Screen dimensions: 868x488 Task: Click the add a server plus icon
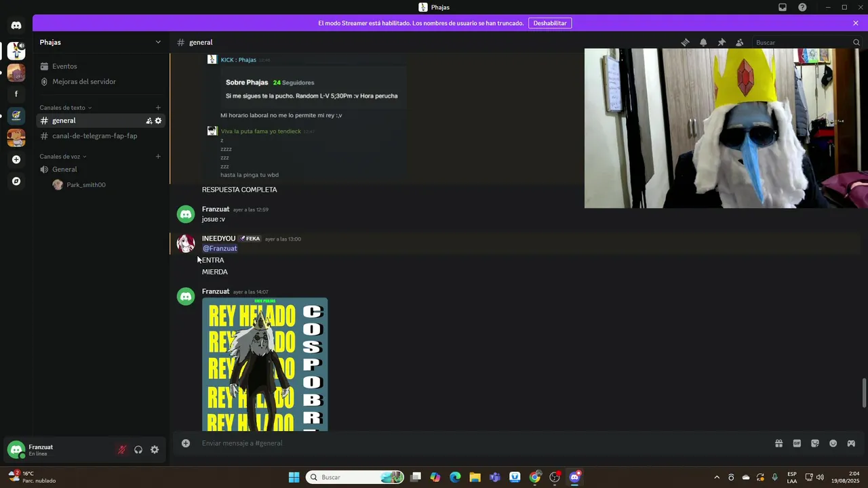point(16,159)
